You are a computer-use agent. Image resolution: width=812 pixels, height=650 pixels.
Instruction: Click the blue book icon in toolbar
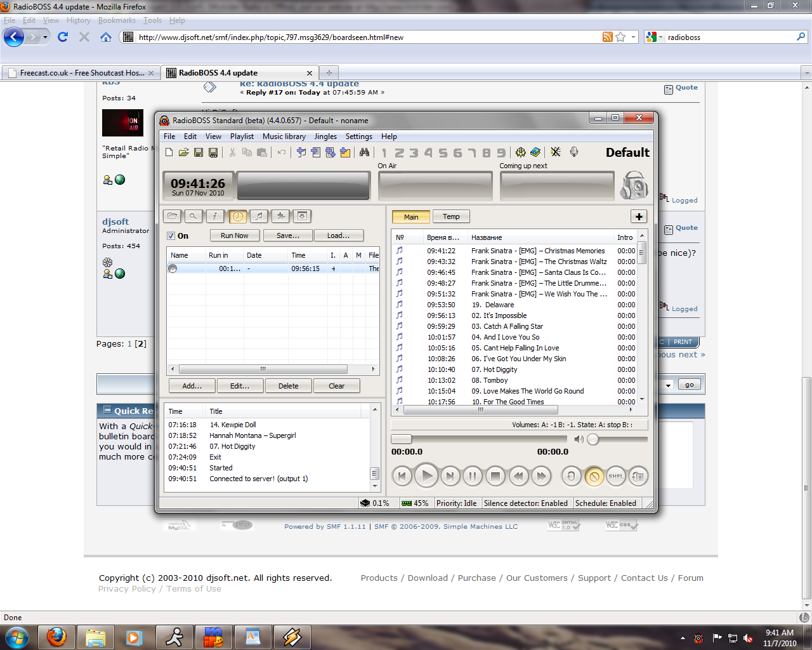[535, 152]
